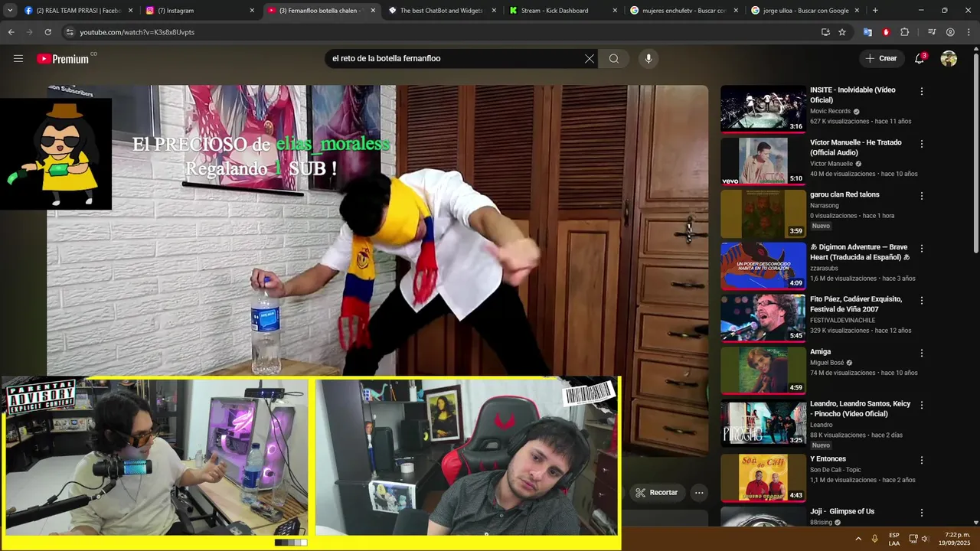Start voice search with microphone
Screen dimensions: 980x551
[x=648, y=58]
